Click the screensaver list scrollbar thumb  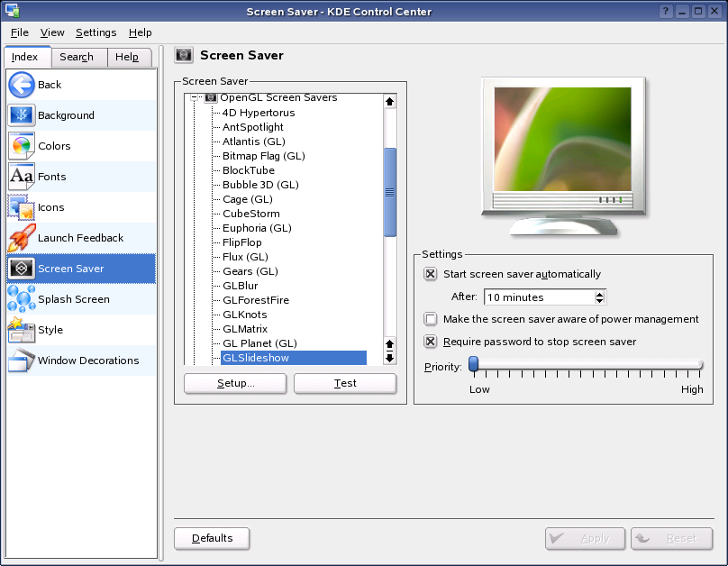[x=390, y=192]
